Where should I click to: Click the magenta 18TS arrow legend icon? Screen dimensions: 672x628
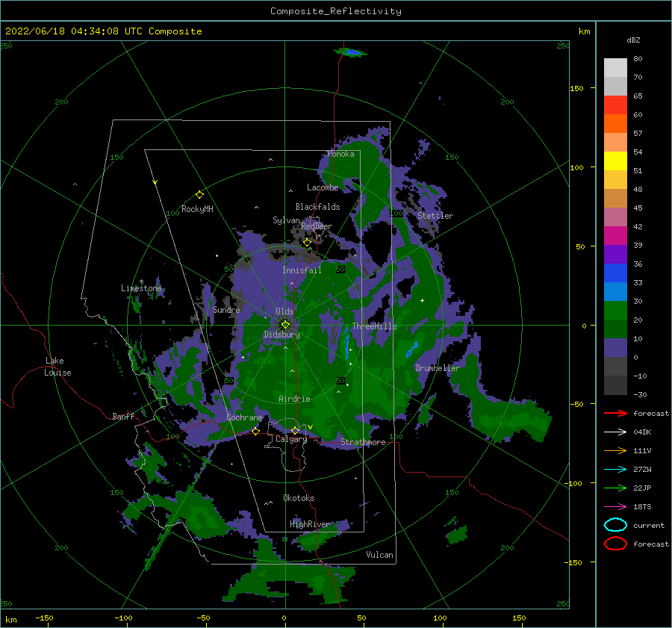[615, 507]
